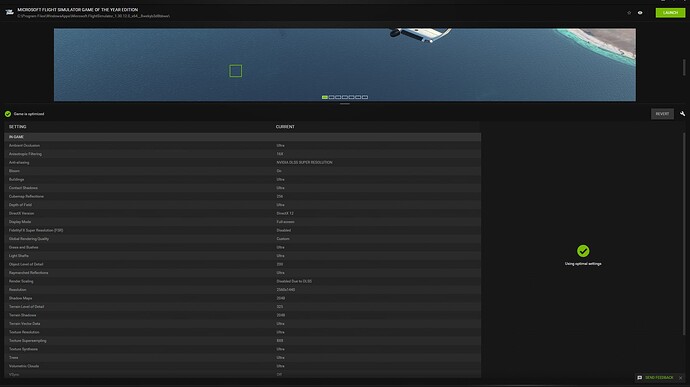Screen dimensions: 690x387
Task: Click the 'SETTING' column header
Action: (x=18, y=127)
